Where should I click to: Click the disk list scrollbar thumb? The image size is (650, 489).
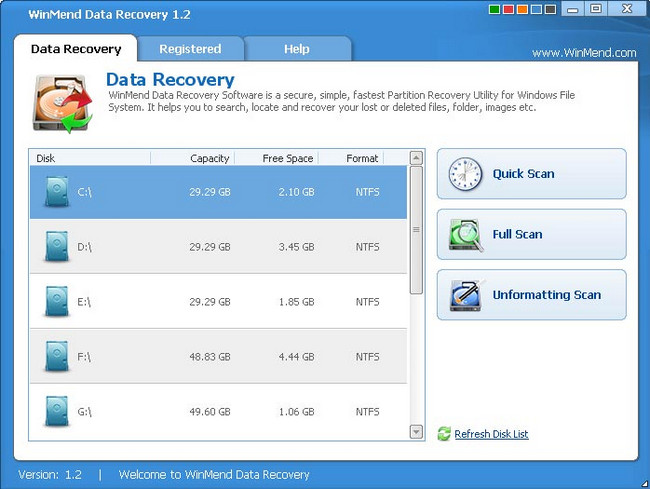[x=416, y=230]
